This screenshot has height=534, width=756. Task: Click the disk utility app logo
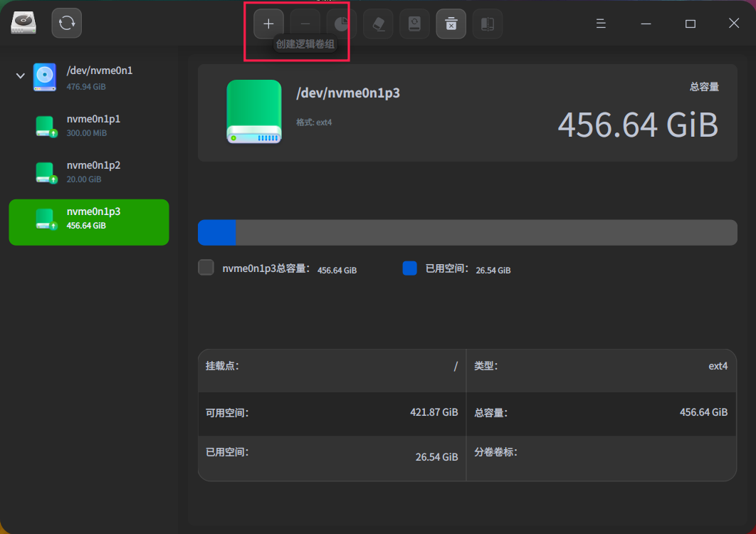(23, 23)
